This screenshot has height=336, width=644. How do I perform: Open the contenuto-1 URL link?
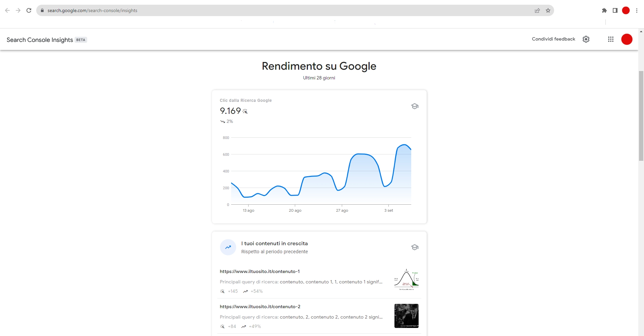(x=260, y=271)
